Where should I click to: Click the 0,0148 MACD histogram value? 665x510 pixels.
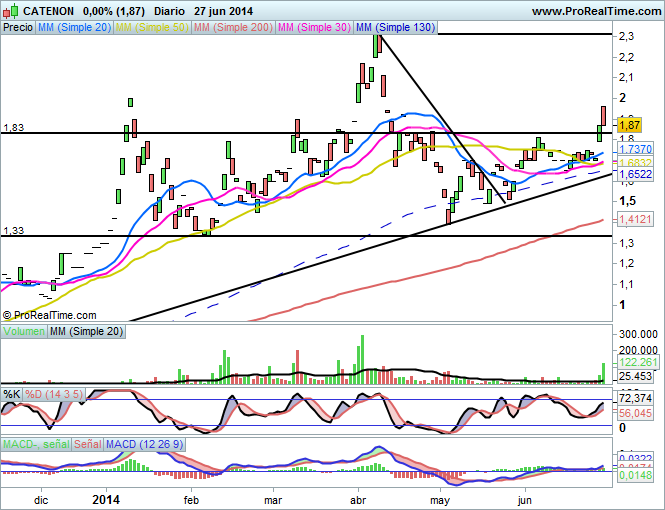635,476
